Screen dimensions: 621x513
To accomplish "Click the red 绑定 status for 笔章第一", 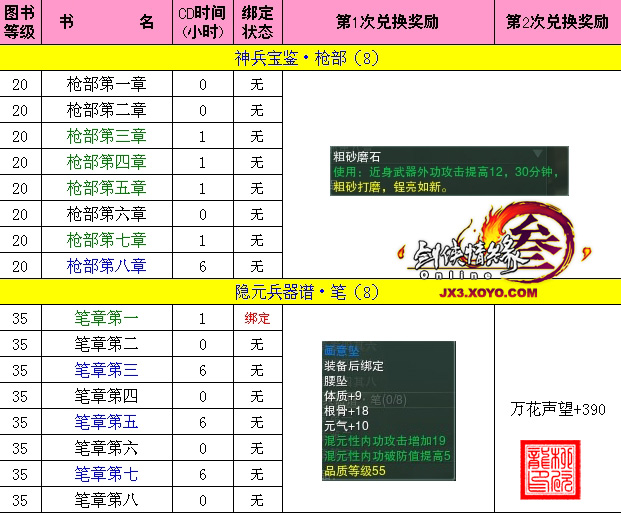I will tap(258, 318).
